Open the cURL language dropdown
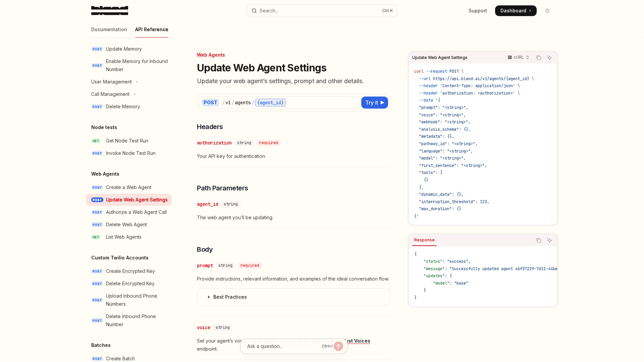 pos(518,57)
